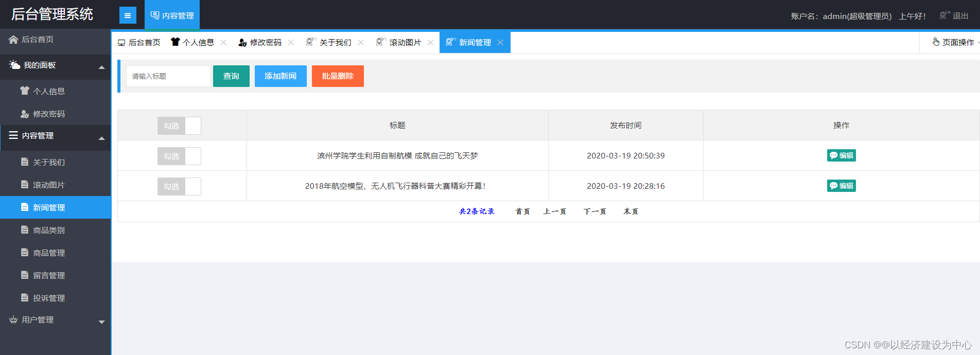The height and width of the screenshot is (355, 980).
Task: Click the document icon beside sidebar 新闻管理
Action: 25,207
